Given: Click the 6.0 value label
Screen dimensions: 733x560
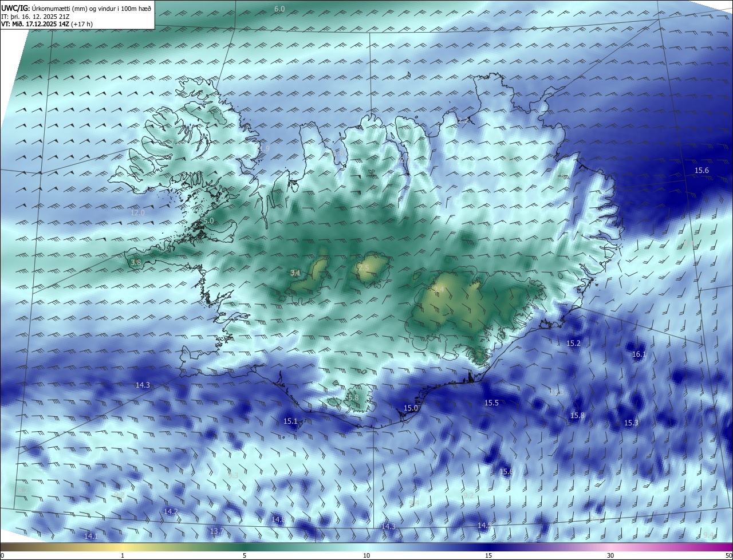Looking at the screenshot, I should point(279,9).
